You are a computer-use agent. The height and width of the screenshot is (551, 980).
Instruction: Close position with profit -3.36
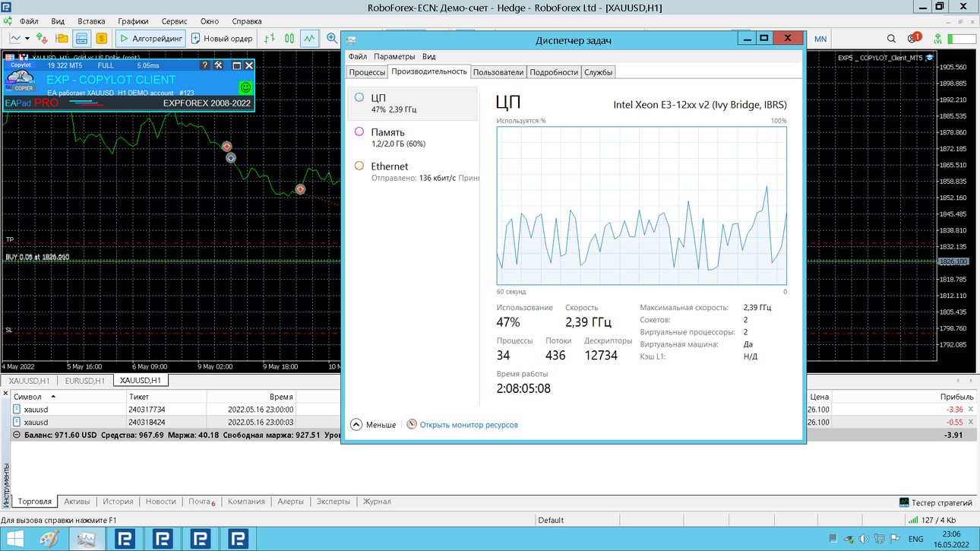[x=971, y=410]
